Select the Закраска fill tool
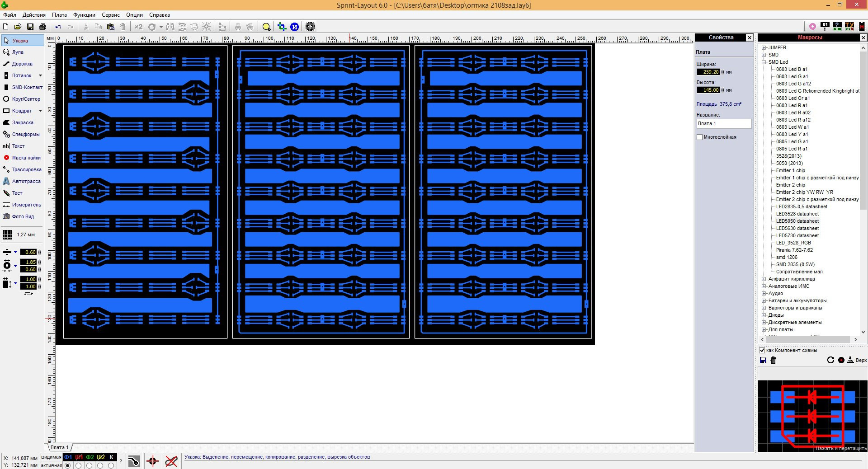The height and width of the screenshot is (469, 868). tap(22, 122)
